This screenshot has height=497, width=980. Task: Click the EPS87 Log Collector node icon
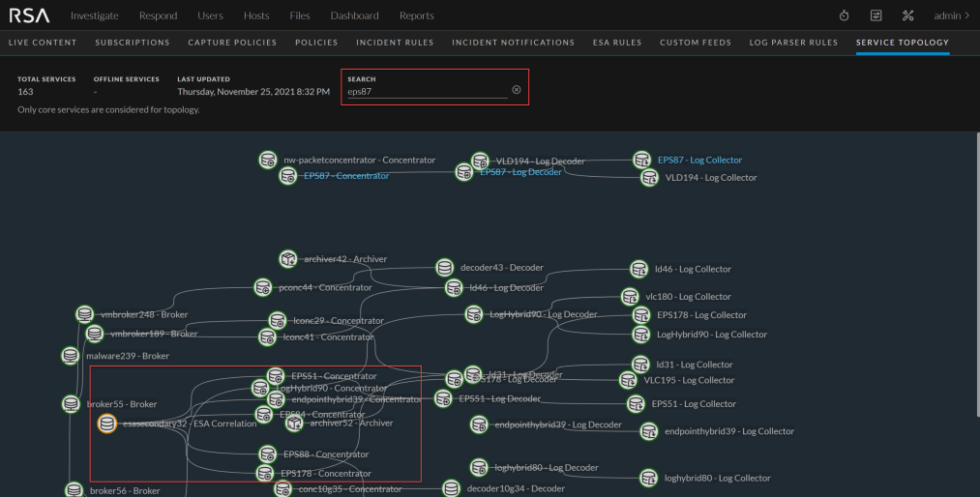click(x=641, y=160)
